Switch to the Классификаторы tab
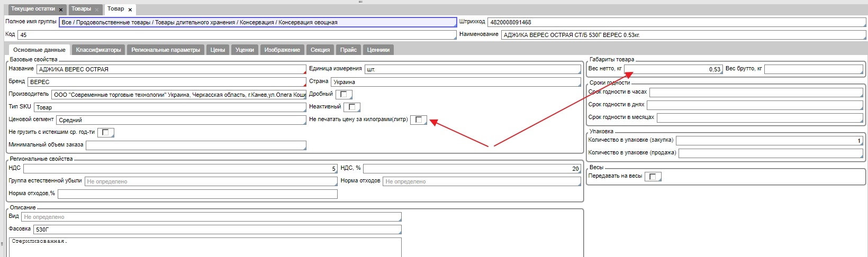 tap(98, 50)
